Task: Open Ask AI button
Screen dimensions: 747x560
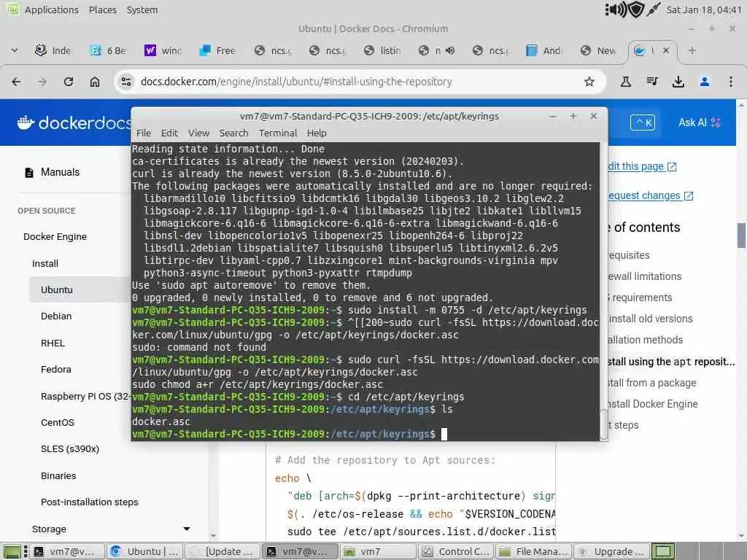Action: pos(700,122)
